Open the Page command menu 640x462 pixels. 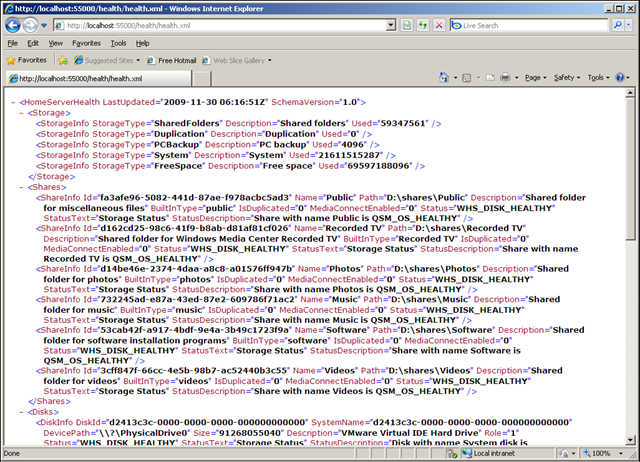[x=536, y=78]
